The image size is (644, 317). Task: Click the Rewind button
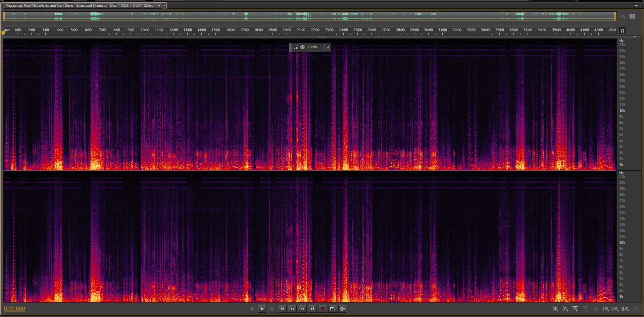pos(292,309)
